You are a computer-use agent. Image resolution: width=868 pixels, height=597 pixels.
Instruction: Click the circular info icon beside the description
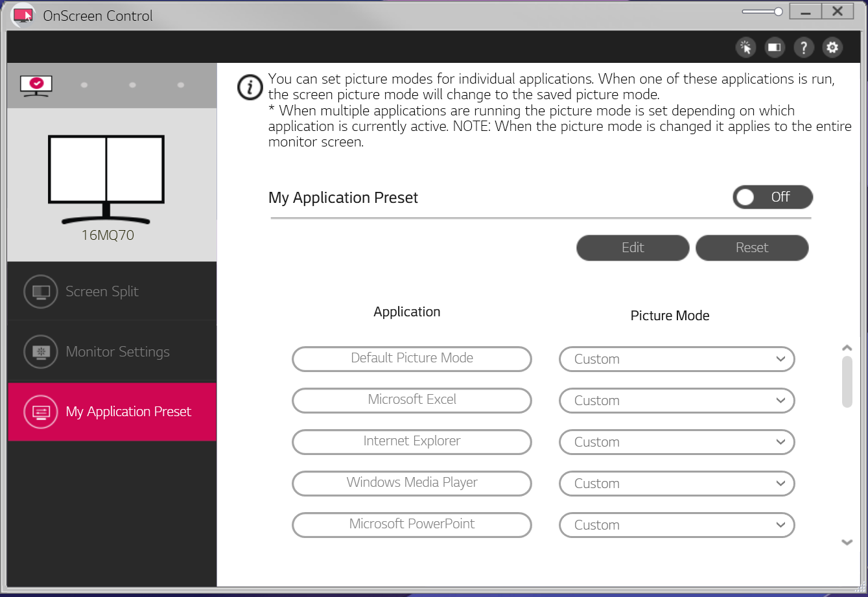(x=250, y=88)
